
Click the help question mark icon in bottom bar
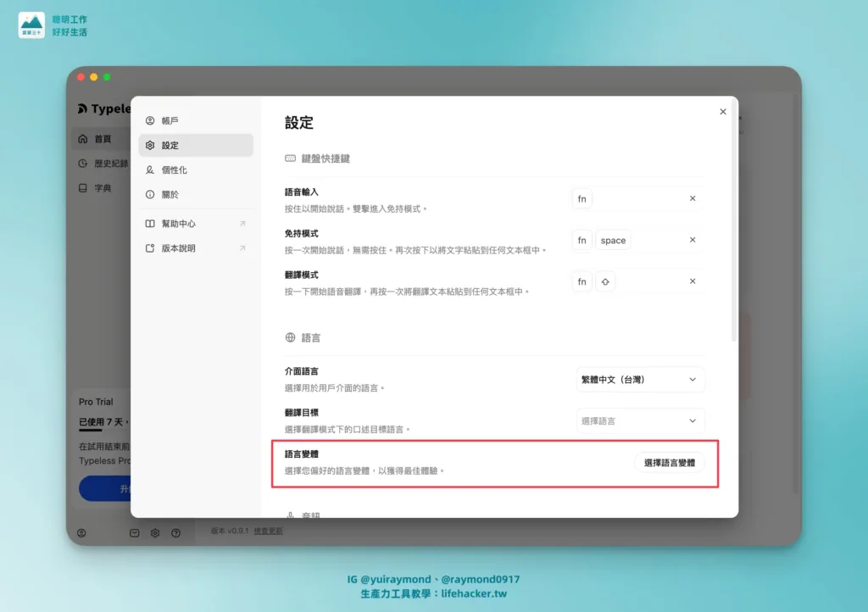(175, 532)
